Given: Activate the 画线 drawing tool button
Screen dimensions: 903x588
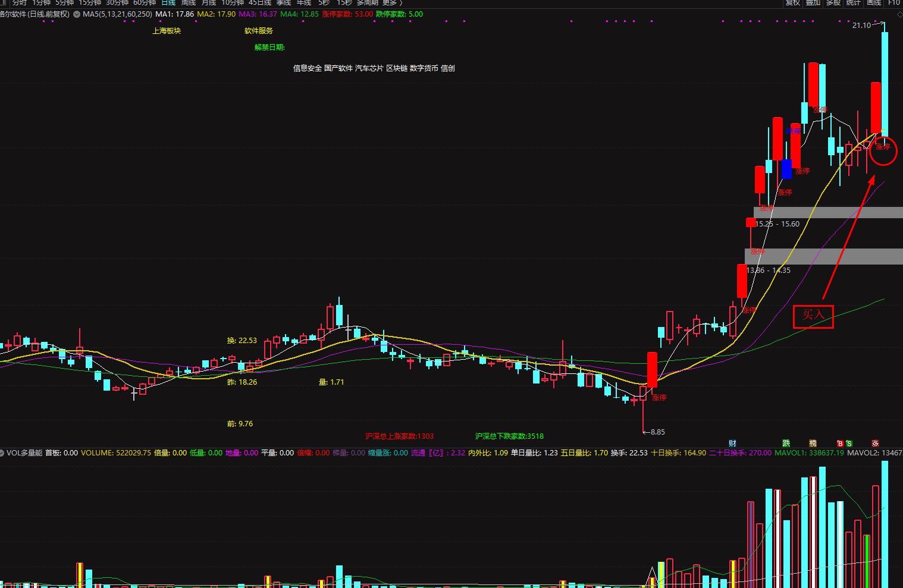Looking at the screenshot, I should tap(874, 2).
